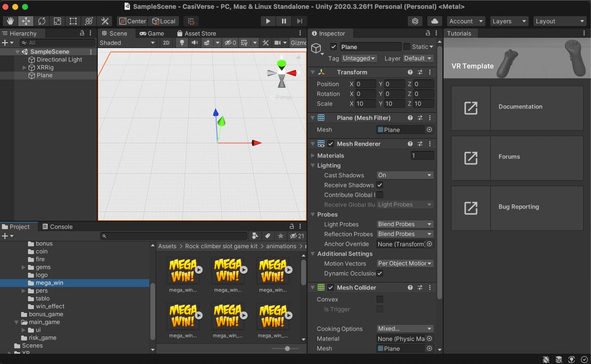Open Unity Collaborate icon
591x364 pixels.
pyautogui.click(x=416, y=21)
